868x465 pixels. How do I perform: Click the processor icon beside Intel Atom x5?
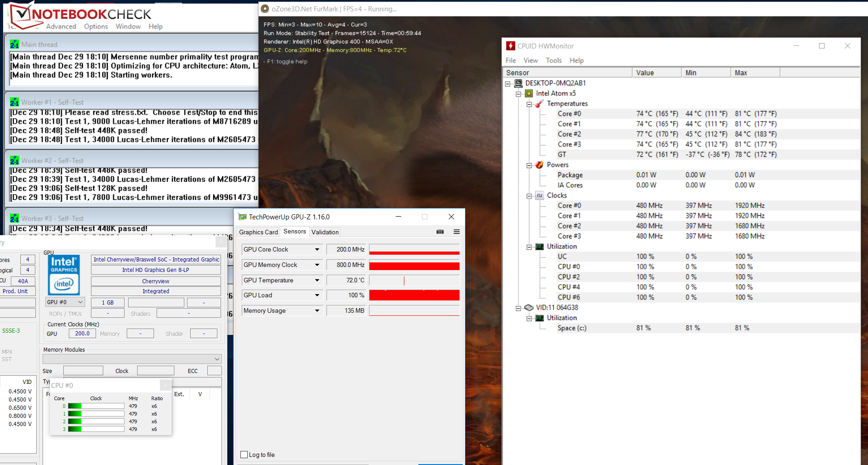pos(529,93)
